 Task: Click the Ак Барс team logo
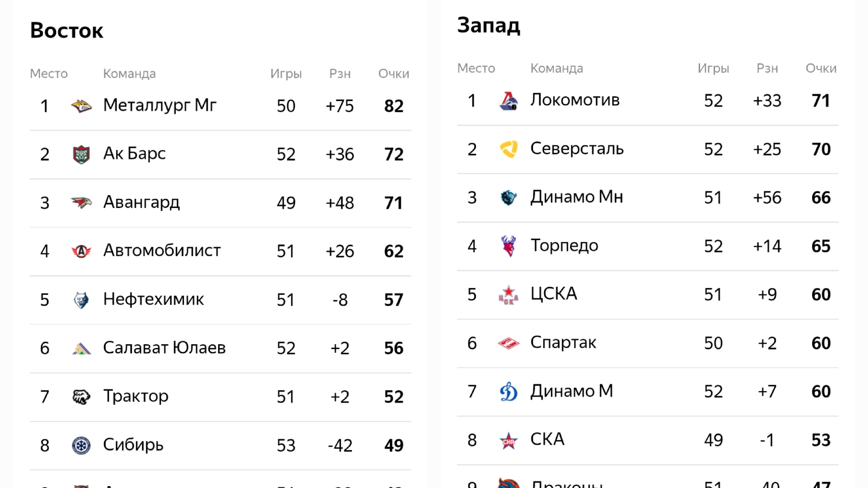coord(81,154)
